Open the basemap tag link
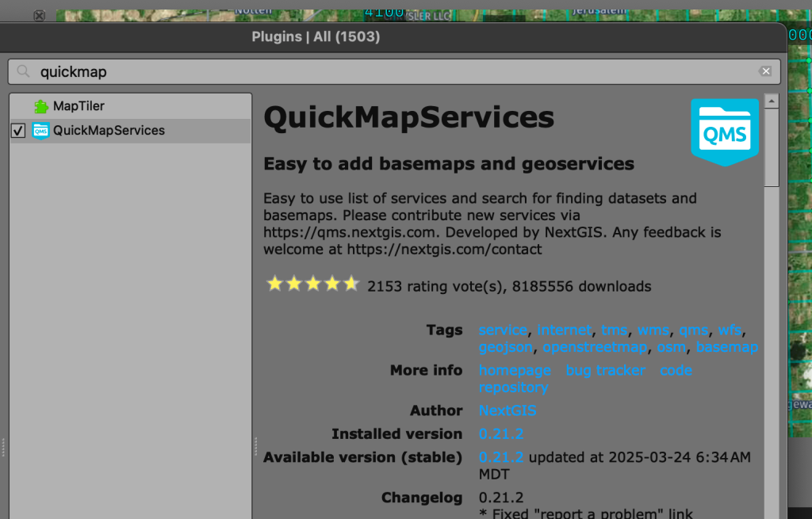Screen dimensions: 812x519 tap(726, 347)
